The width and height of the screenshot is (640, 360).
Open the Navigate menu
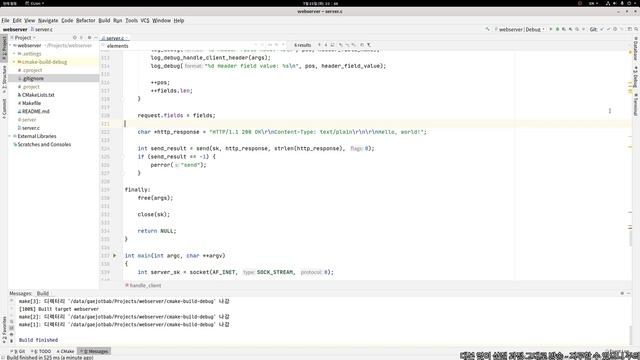click(x=48, y=20)
